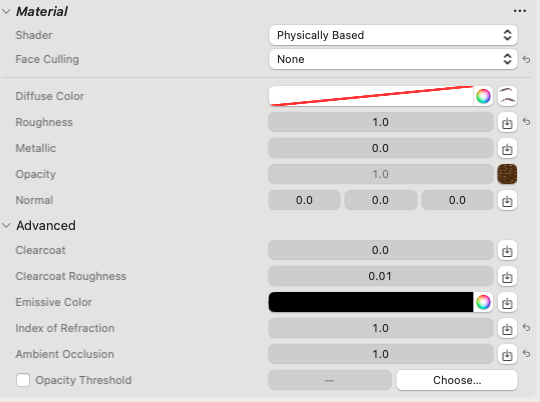Revert Face Culling to default

[526, 59]
